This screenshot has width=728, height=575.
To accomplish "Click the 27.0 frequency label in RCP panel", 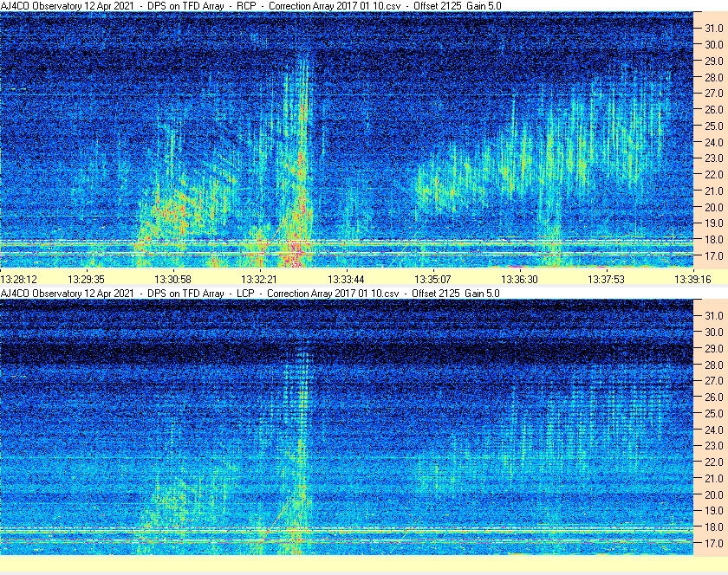I will 713,93.
